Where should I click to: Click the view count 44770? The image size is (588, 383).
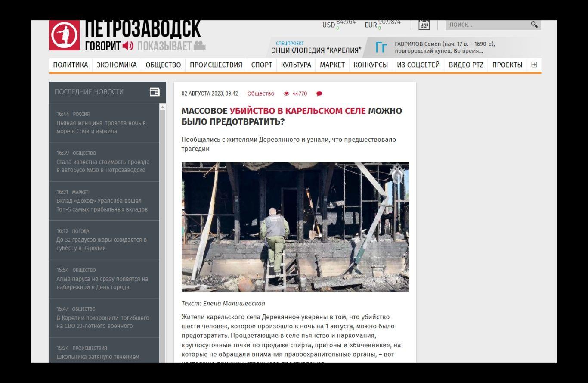pyautogui.click(x=300, y=93)
